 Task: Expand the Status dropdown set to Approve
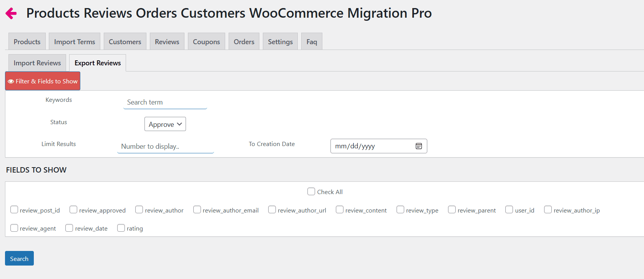click(x=165, y=124)
